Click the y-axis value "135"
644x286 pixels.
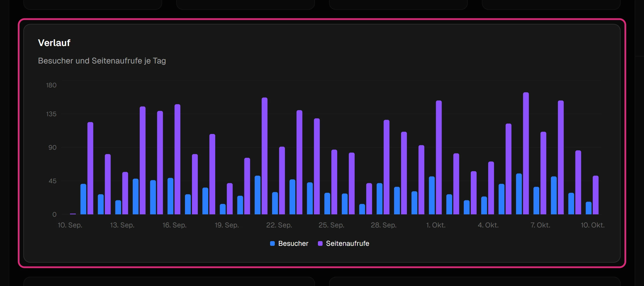pyautogui.click(x=51, y=114)
